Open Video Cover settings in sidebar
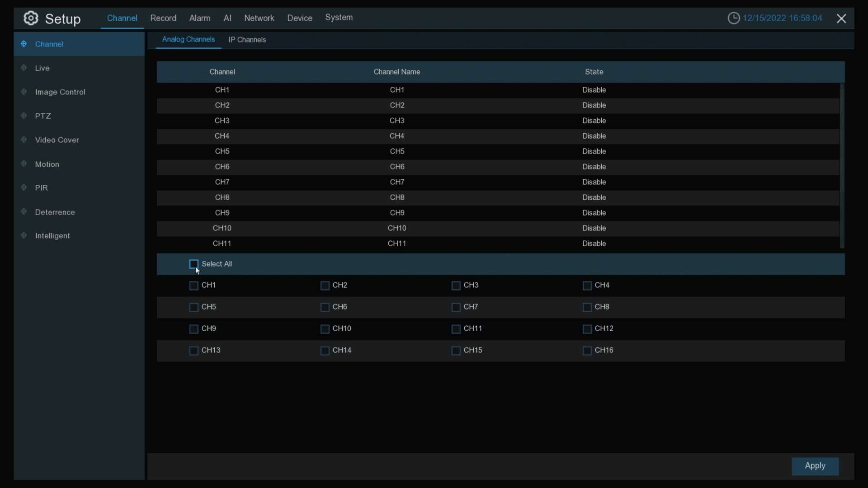Viewport: 868px width, 488px height. (x=57, y=140)
